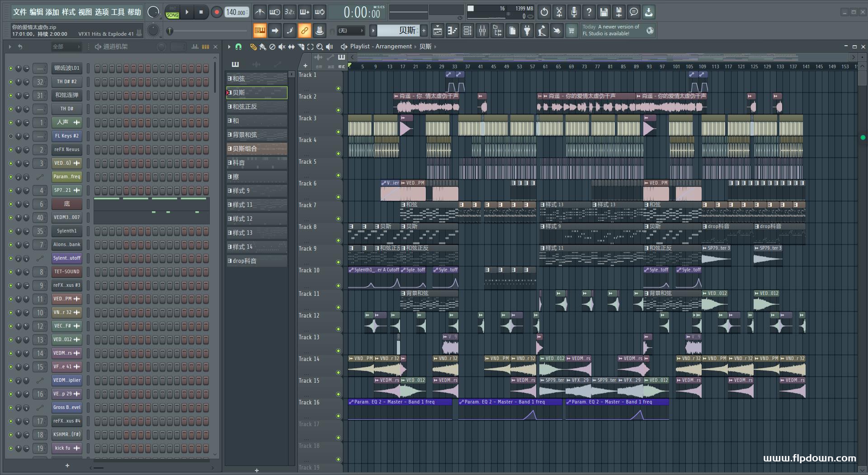
Task: Click the reFX Nexus channel button
Action: (x=67, y=150)
